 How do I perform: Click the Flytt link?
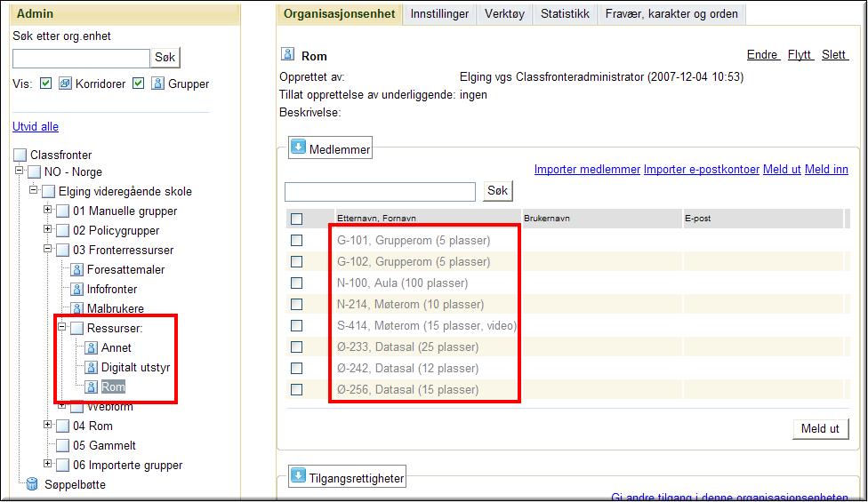pyautogui.click(x=800, y=55)
